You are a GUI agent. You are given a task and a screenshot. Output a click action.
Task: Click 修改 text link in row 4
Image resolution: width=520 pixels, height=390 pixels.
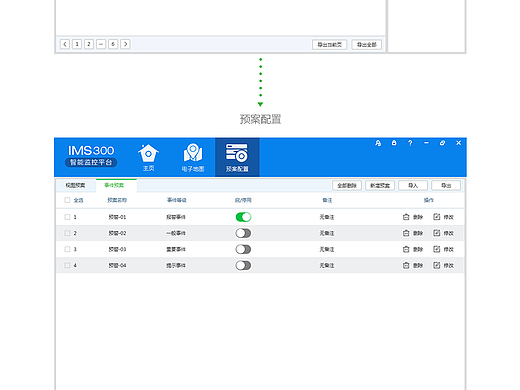coord(449,265)
